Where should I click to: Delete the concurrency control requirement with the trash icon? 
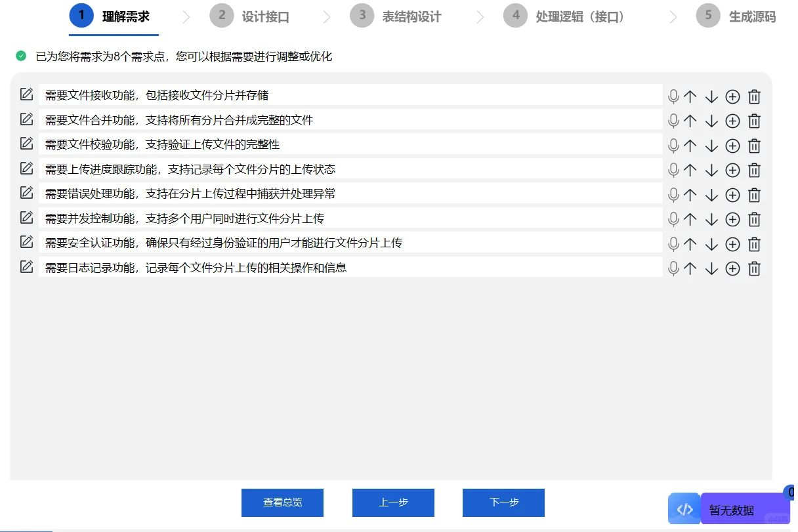coord(754,218)
